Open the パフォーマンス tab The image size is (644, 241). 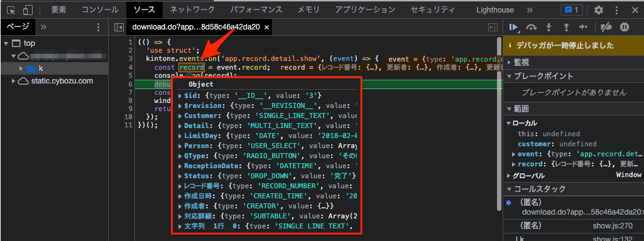point(256,10)
